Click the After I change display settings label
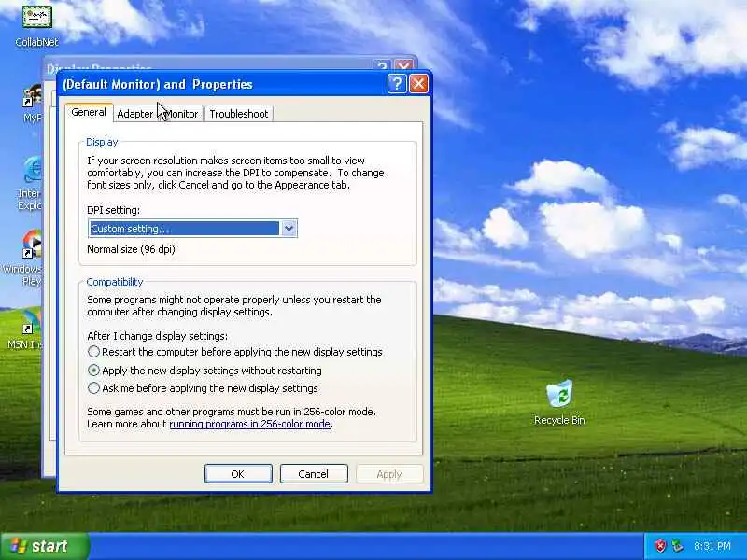 [157, 336]
